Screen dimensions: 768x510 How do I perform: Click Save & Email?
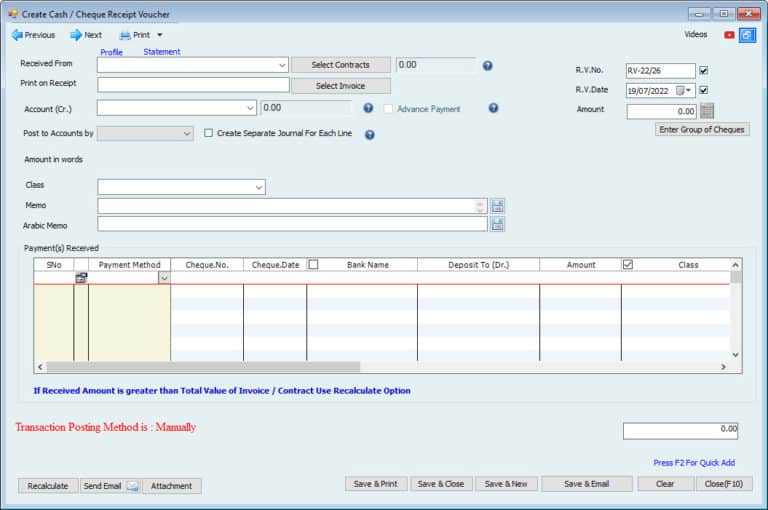tap(587, 484)
